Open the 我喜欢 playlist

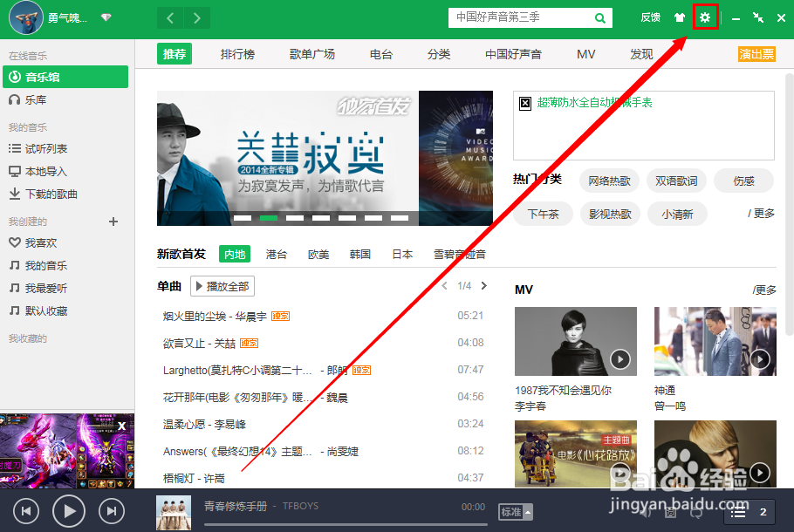[x=33, y=243]
